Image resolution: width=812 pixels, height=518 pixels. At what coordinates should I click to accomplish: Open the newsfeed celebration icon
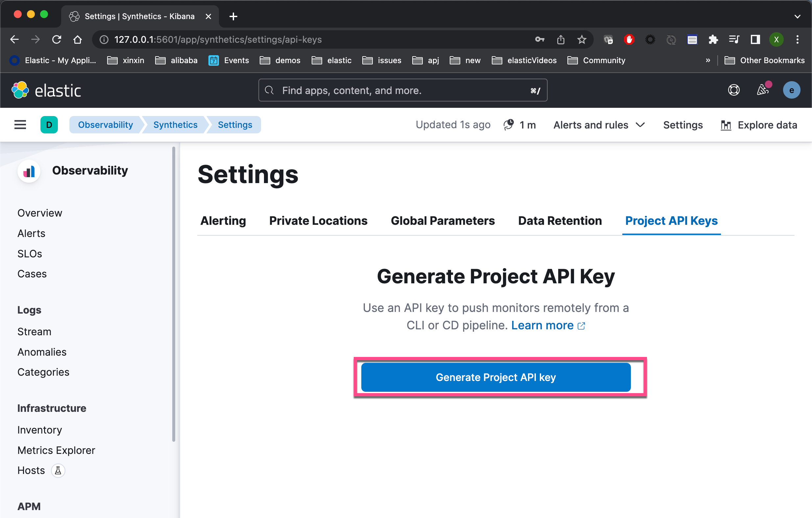click(763, 90)
